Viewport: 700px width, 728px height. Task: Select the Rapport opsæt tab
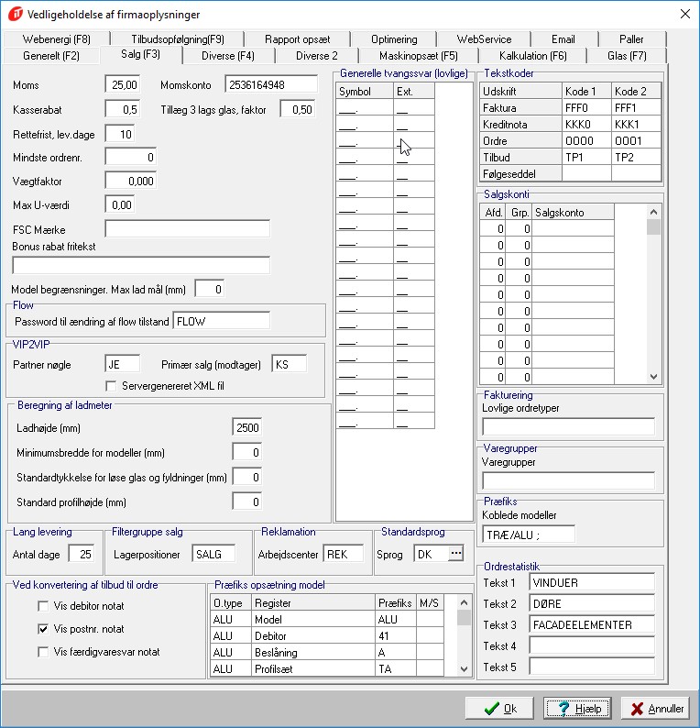coord(298,39)
